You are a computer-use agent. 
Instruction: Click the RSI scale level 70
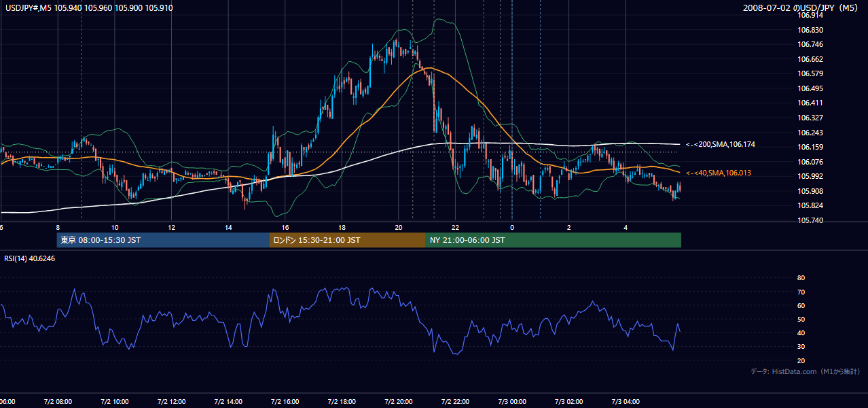(x=801, y=292)
